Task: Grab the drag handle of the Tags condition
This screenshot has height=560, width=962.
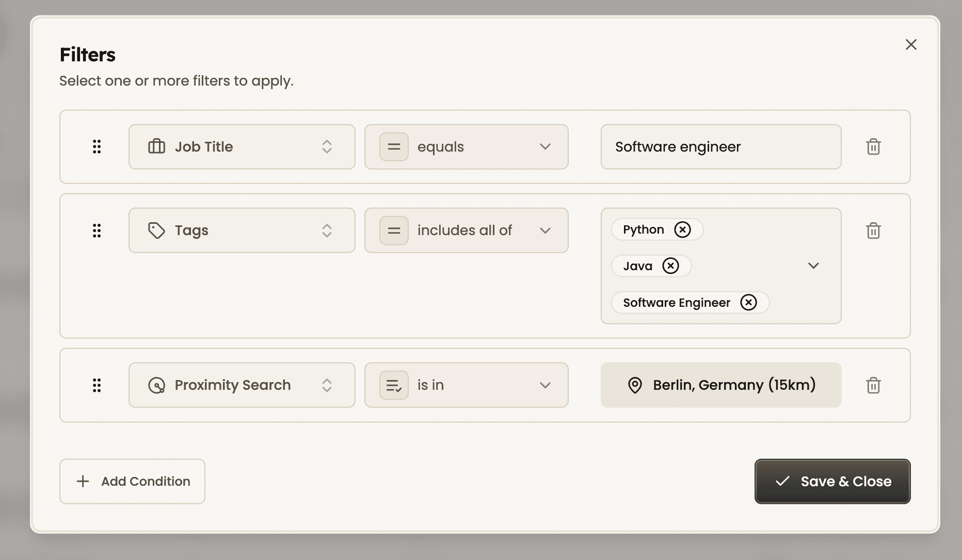Action: [97, 230]
